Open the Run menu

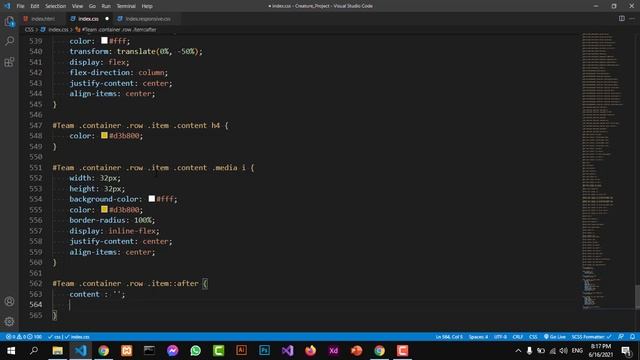tap(106, 6)
